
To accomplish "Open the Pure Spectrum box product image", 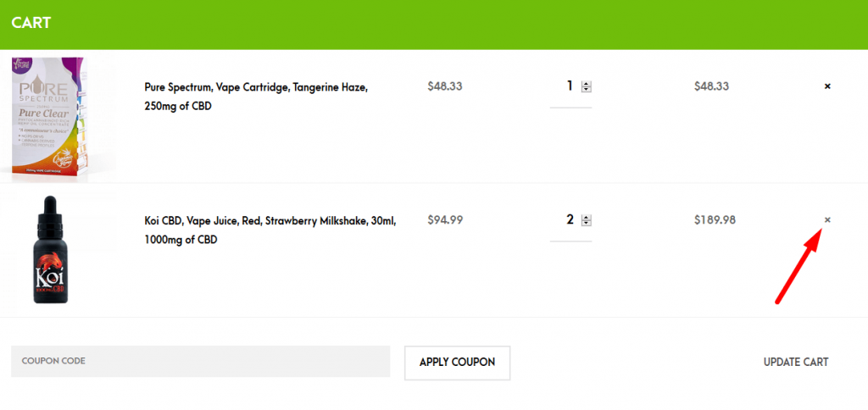I will tap(50, 119).
